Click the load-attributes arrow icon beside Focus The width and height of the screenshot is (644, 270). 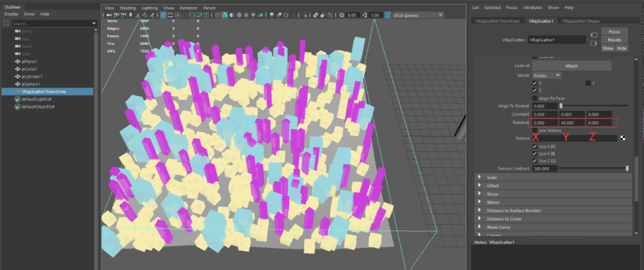point(594,35)
